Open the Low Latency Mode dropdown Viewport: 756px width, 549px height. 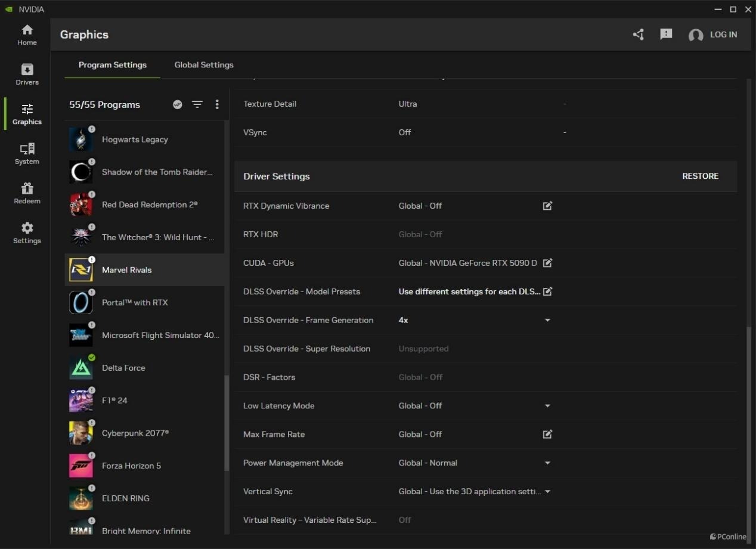tap(547, 406)
